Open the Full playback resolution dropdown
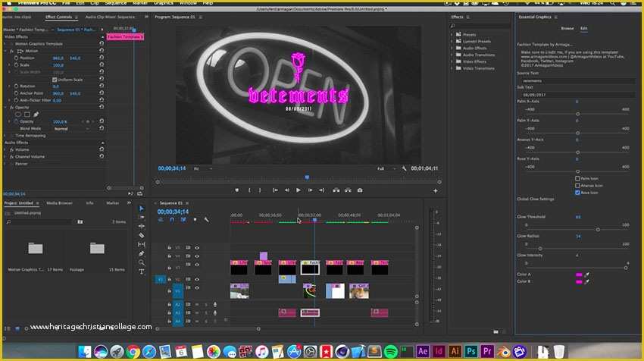 386,168
